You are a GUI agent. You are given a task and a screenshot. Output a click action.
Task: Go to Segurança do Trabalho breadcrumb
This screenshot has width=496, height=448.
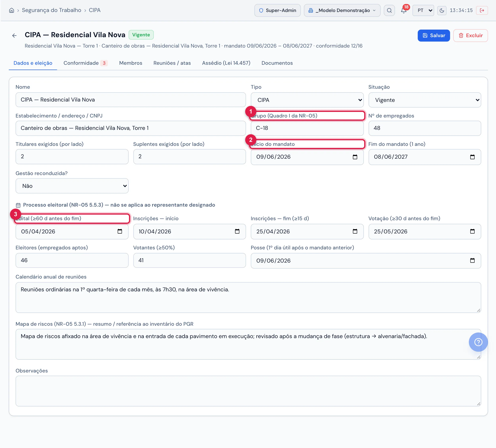pyautogui.click(x=51, y=10)
